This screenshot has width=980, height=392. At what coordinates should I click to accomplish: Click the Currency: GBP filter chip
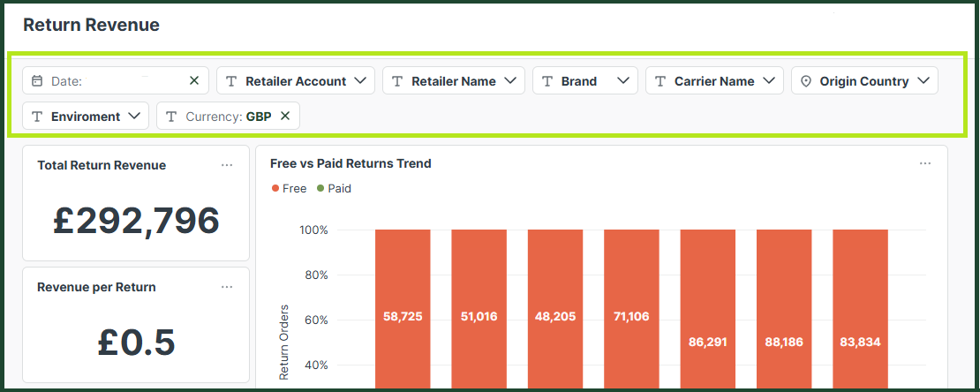pos(228,117)
